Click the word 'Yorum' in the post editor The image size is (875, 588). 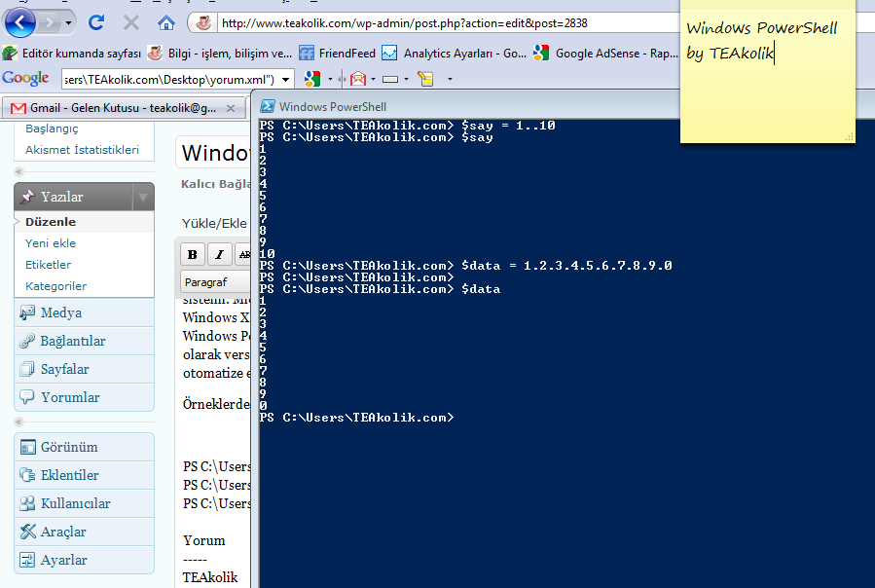204,540
